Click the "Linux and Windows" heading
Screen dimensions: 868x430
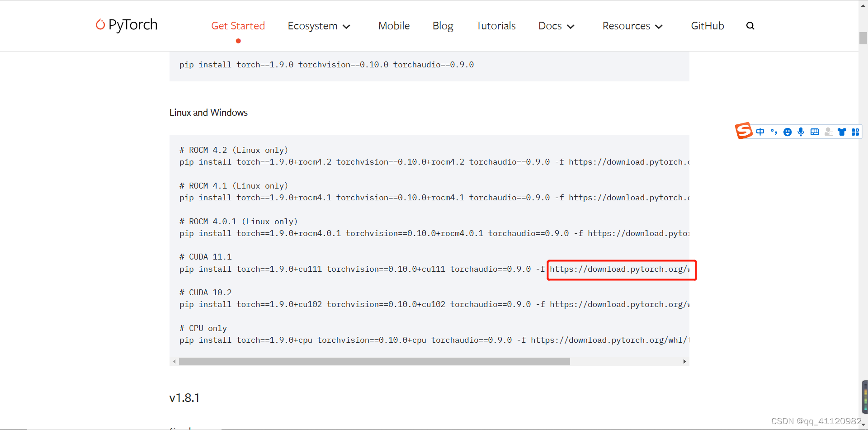(x=208, y=112)
